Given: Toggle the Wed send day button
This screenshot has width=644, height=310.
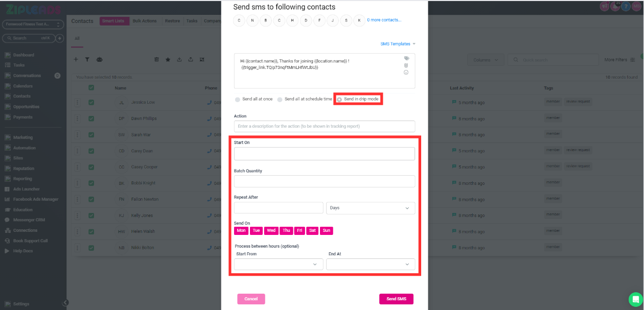Looking at the screenshot, I should click(271, 231).
